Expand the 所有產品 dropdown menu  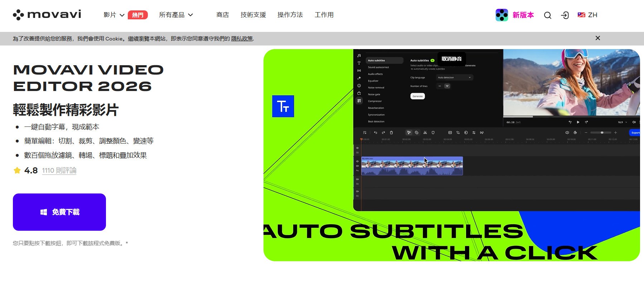point(176,15)
